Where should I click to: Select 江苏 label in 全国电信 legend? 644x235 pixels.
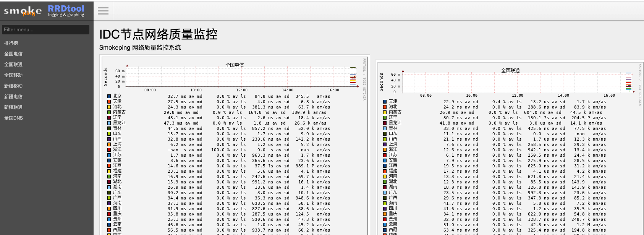117,155
